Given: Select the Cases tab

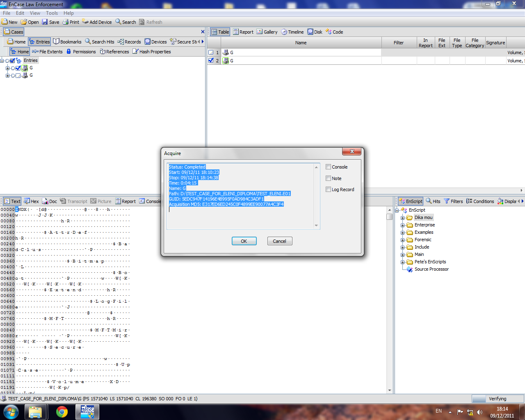Looking at the screenshot, I should coord(14,32).
